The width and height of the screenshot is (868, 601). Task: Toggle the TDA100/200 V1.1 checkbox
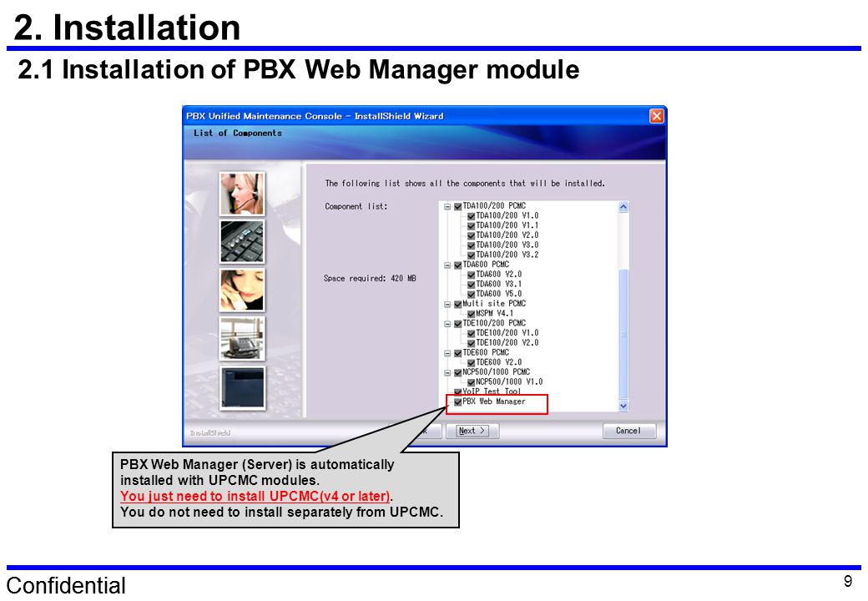coord(471,225)
